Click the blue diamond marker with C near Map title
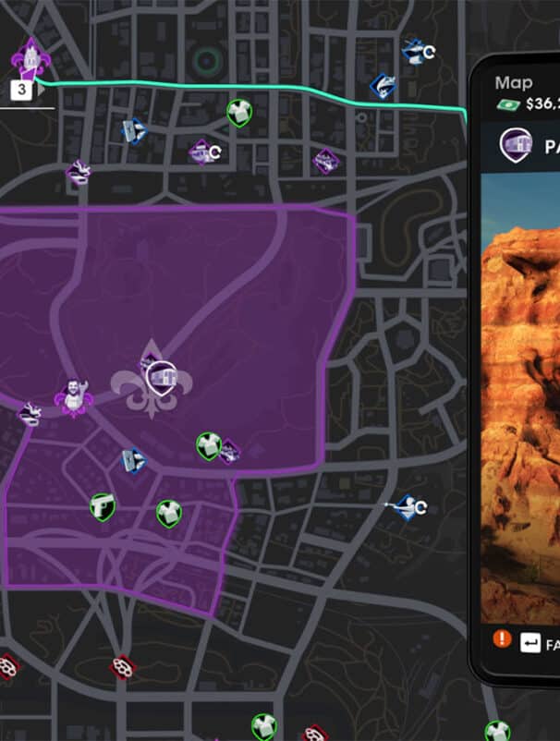 point(418,52)
